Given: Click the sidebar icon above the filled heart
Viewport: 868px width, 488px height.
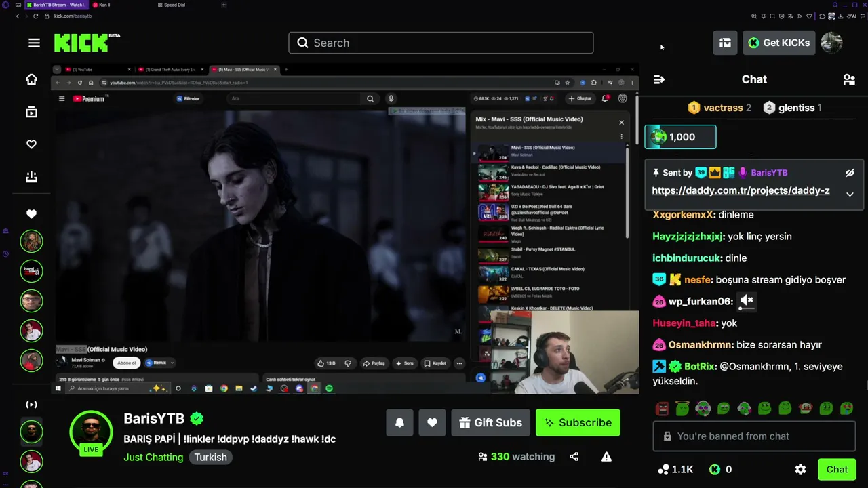Looking at the screenshot, I should point(31,177).
